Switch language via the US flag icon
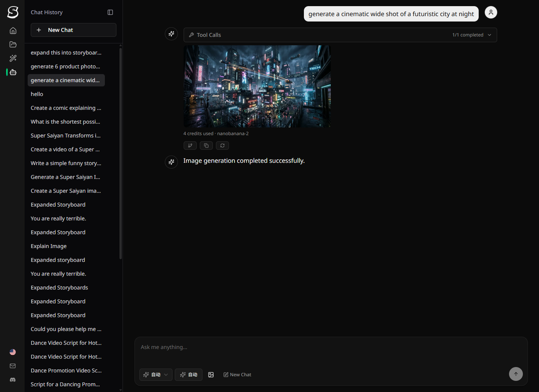Screen dimensions: 539x392 click(13, 352)
